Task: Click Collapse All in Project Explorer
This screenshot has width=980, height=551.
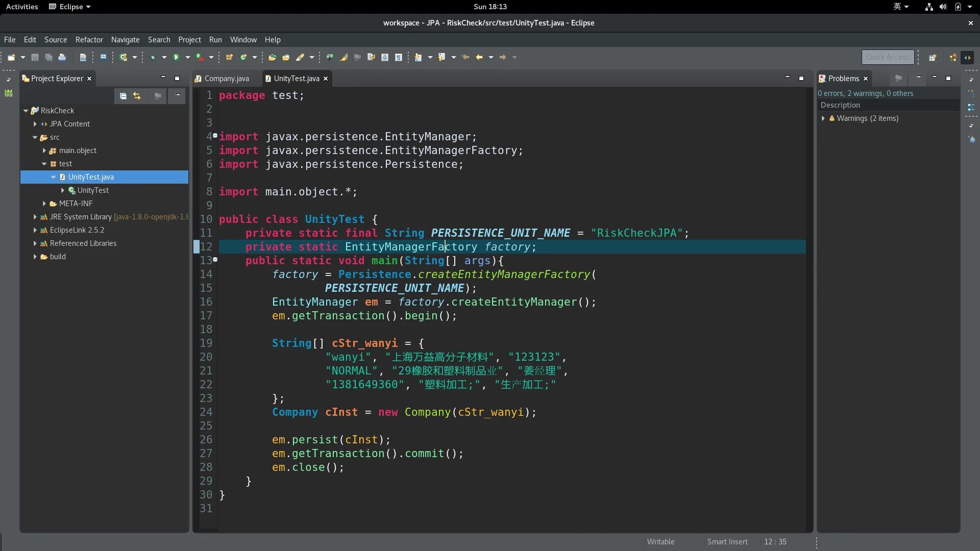Action: click(123, 96)
